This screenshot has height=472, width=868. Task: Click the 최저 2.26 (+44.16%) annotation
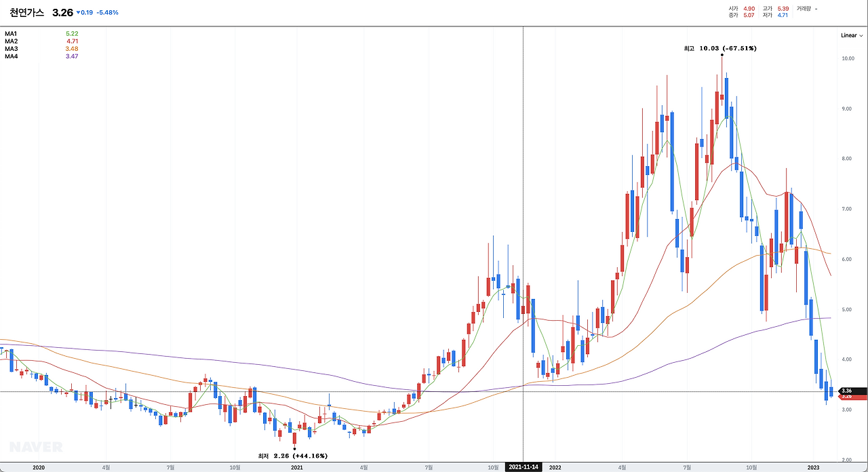[x=293, y=456]
